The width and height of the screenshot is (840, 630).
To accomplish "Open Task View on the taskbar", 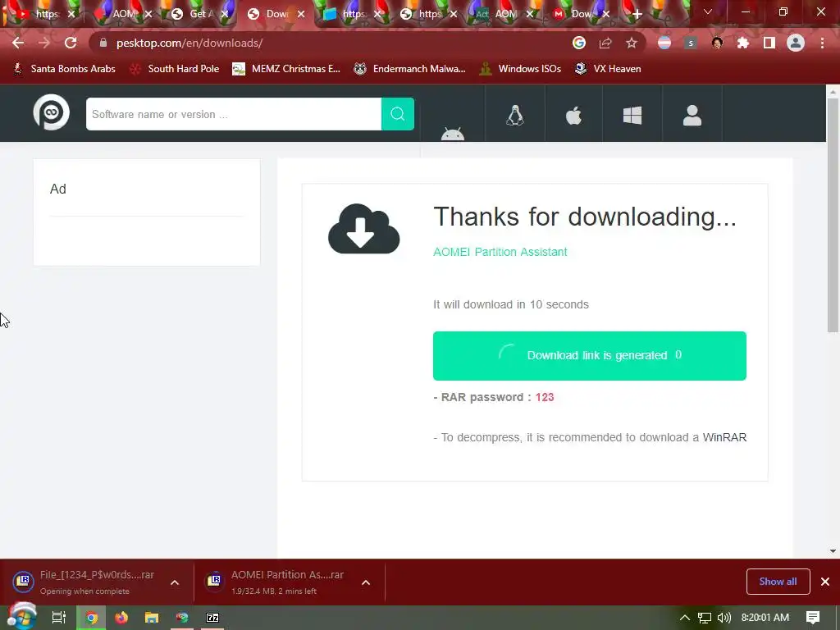I will [x=59, y=618].
